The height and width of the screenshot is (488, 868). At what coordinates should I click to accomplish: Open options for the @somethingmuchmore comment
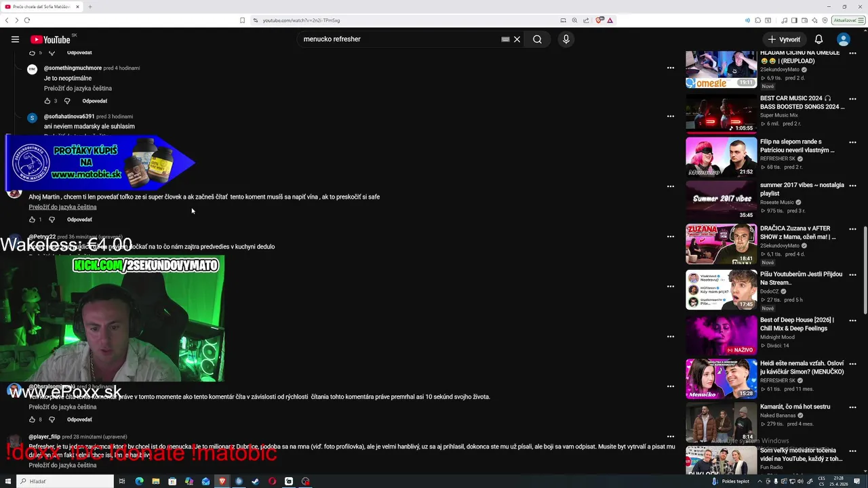point(670,68)
